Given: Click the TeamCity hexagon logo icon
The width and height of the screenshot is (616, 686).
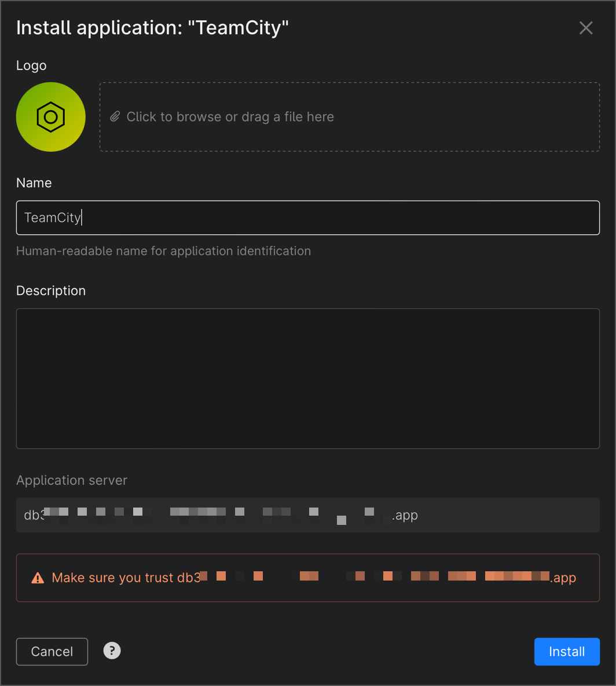Looking at the screenshot, I should click(50, 116).
